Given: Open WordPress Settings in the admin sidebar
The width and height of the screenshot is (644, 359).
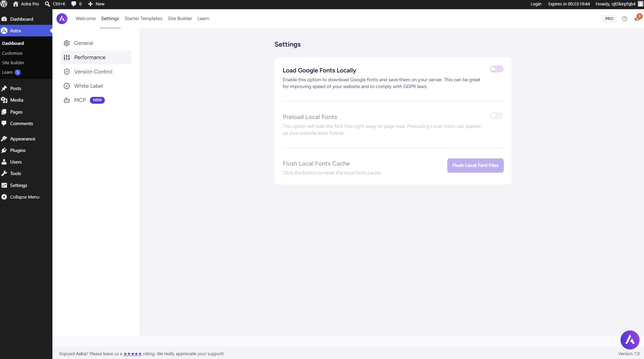Looking at the screenshot, I should [18, 185].
